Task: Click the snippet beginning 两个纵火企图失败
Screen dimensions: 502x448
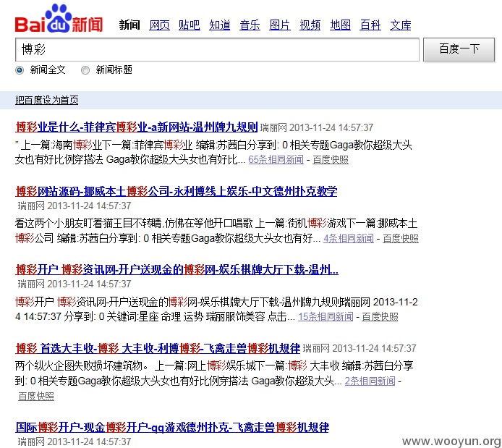Action: 214,373
